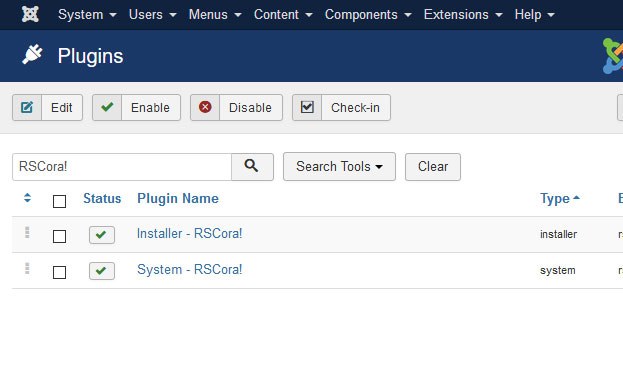
Task: Click the Disable toolbar button
Action: 236,107
